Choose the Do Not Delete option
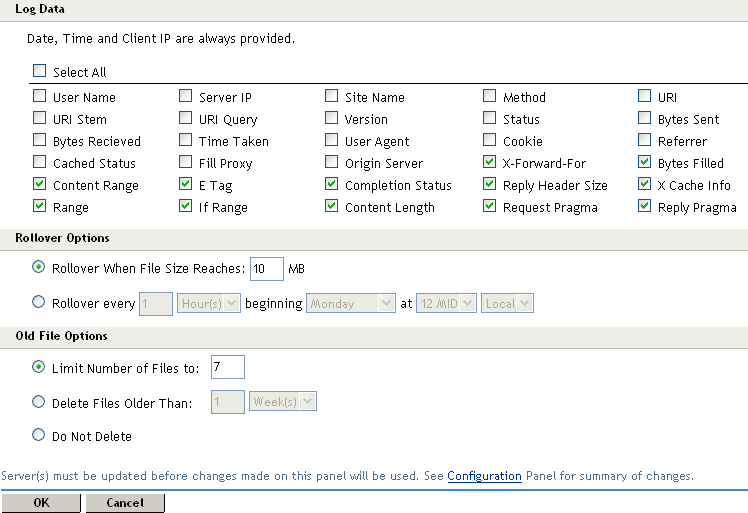 click(x=39, y=435)
